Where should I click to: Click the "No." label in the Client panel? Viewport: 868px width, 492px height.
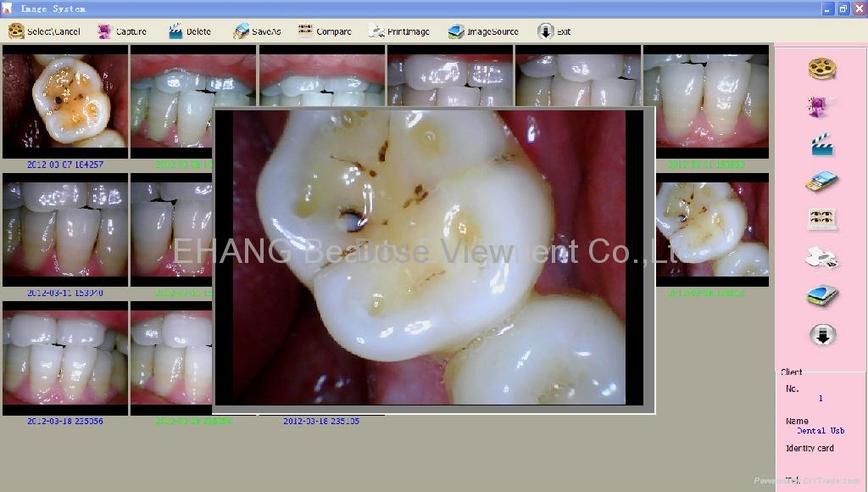point(793,389)
